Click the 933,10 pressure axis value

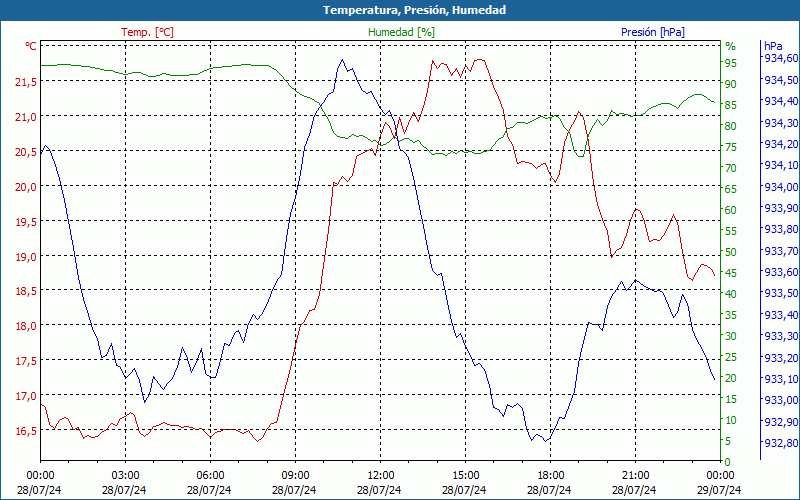781,378
